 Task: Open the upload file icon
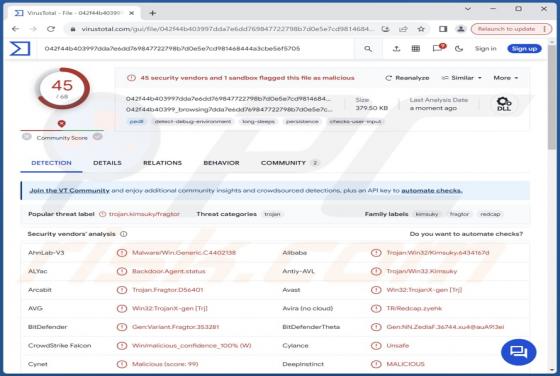(x=396, y=49)
